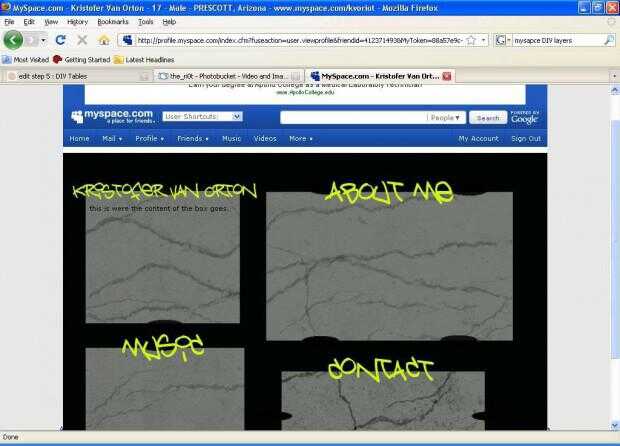Viewport: 620px width, 446px height.
Task: Expand the Friends nav menu
Action: coord(193,139)
